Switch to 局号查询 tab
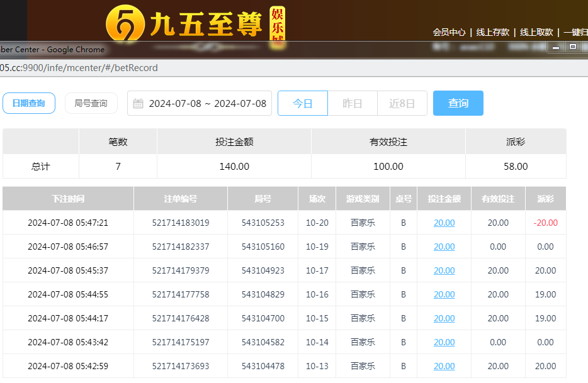Image resolution: width=588 pixels, height=383 pixels. pyautogui.click(x=91, y=103)
